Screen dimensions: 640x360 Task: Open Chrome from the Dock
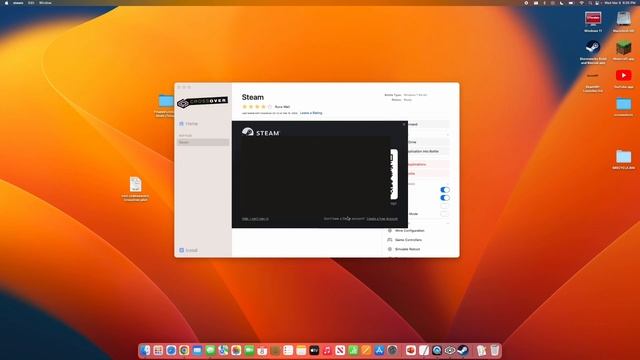tap(184, 350)
